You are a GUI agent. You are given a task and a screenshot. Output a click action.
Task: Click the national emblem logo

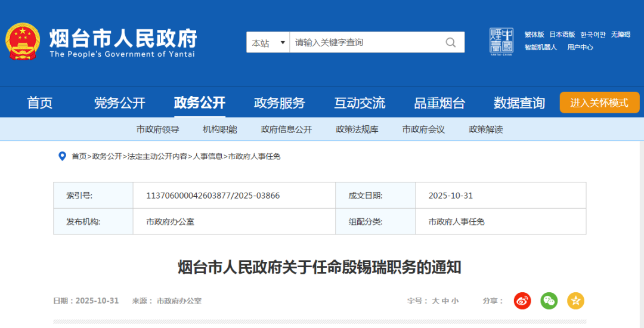point(23,42)
